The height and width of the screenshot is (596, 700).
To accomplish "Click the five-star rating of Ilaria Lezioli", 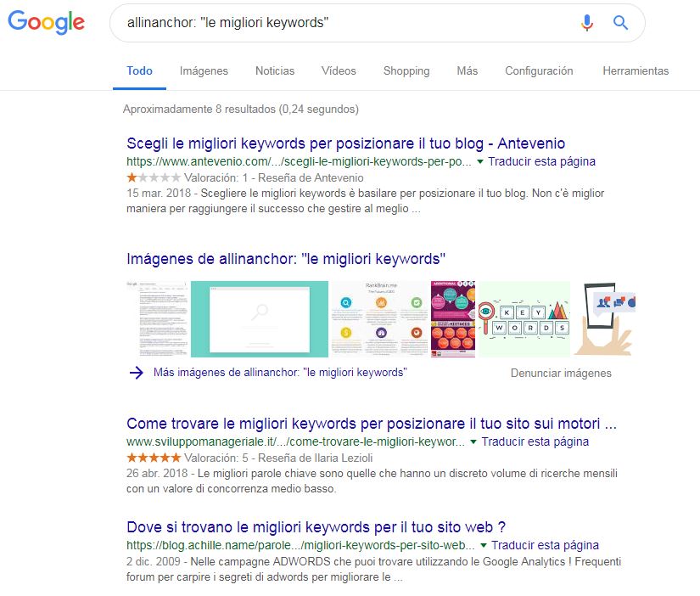I will click(154, 458).
